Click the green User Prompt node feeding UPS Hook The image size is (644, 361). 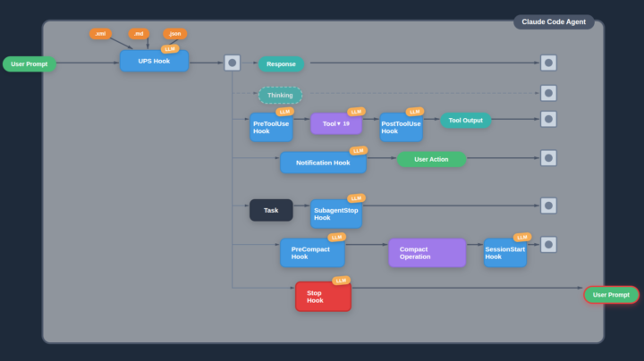30,64
